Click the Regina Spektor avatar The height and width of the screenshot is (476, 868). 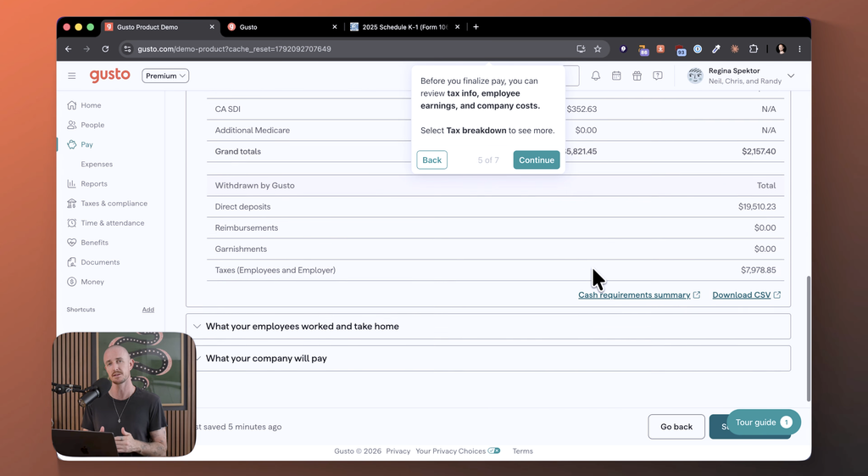[x=695, y=76]
